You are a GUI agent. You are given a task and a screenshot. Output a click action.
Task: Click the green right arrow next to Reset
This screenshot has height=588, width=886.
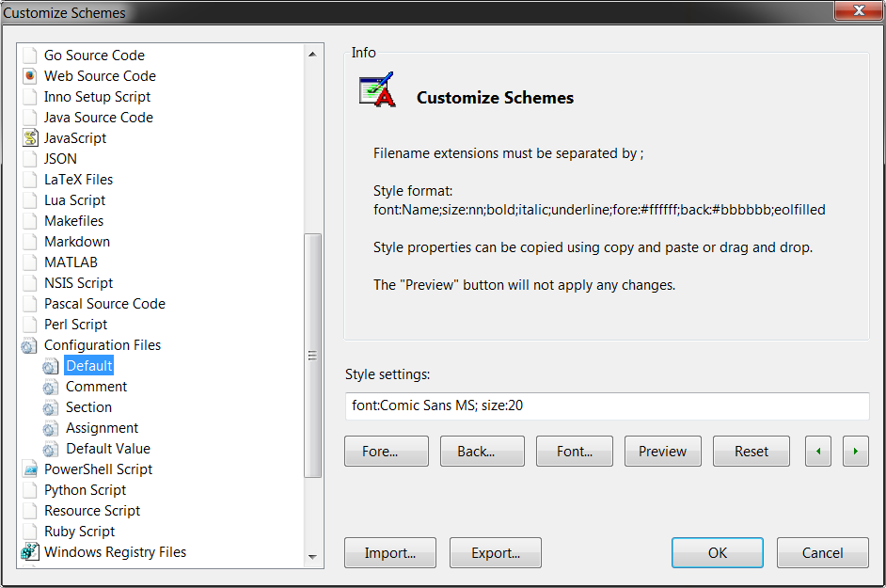(x=855, y=451)
